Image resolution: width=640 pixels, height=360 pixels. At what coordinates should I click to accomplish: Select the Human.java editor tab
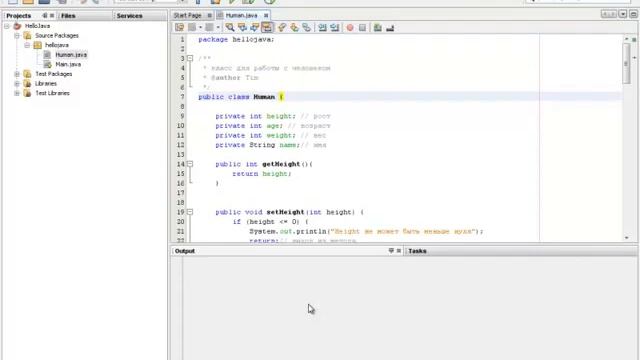pyautogui.click(x=241, y=15)
